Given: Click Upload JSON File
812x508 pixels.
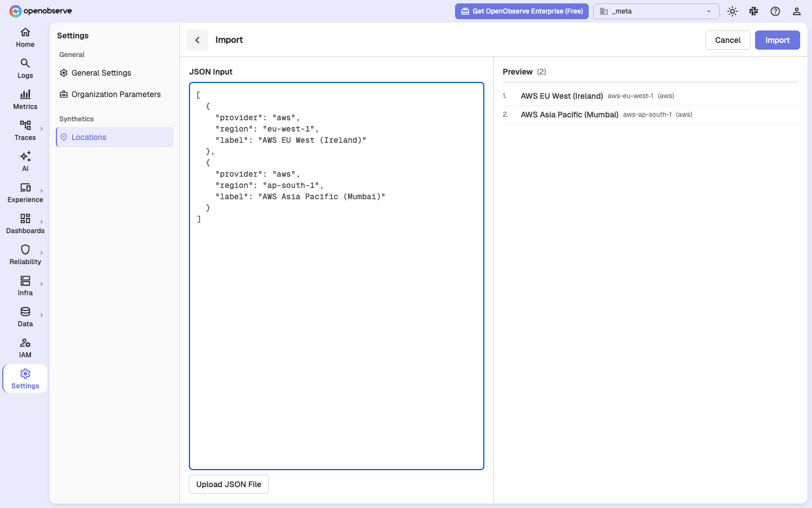Looking at the screenshot, I should 229,484.
